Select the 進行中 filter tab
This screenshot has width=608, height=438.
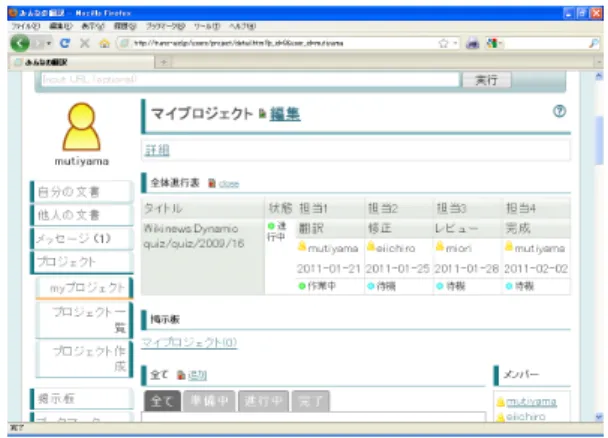(263, 401)
